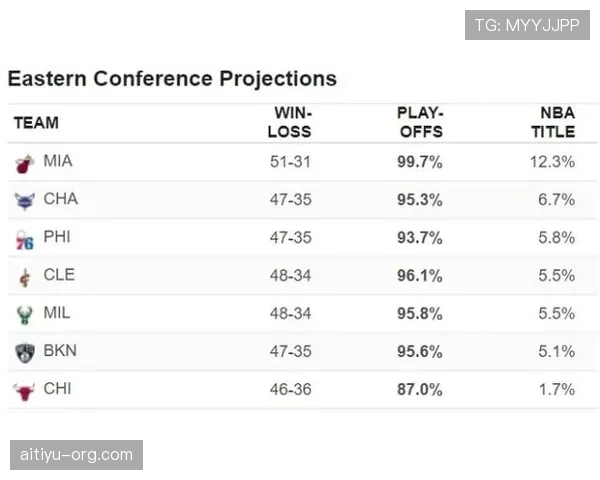Select Cleveland's 5.5% NBA title odds
Image resolution: width=600 pixels, height=480 pixels.
click(x=557, y=276)
